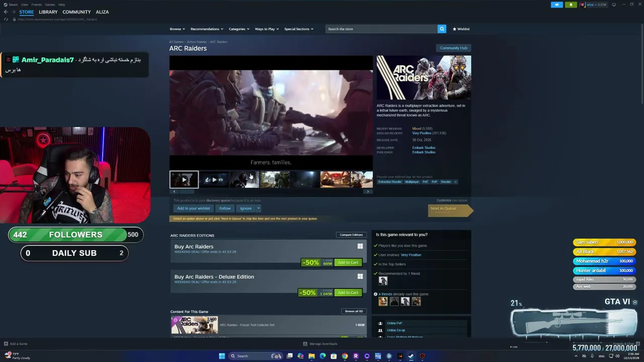Image resolution: width=644 pixels, height=362 pixels.
Task: Click Windows platform icon on Deluxe Edition row
Action: (x=360, y=277)
